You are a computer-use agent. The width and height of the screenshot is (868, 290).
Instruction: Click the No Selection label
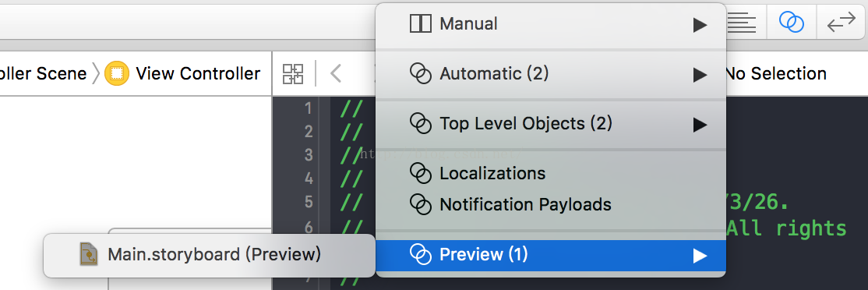coord(775,73)
